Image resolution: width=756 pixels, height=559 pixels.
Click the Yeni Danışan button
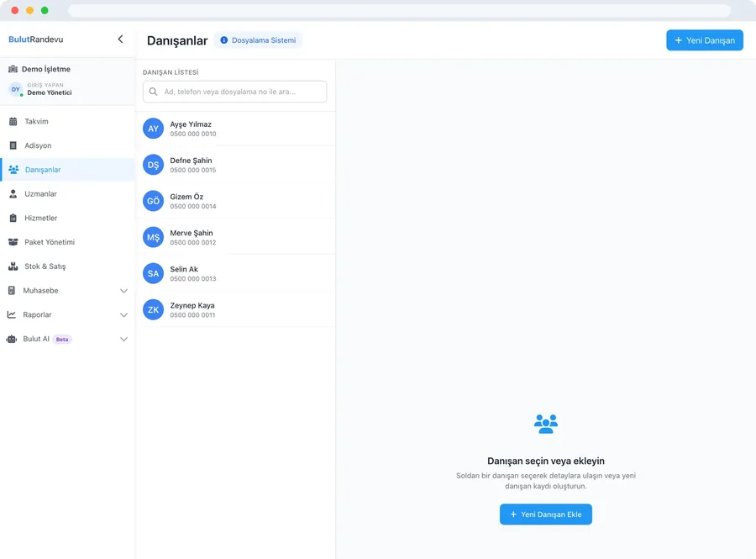(705, 40)
